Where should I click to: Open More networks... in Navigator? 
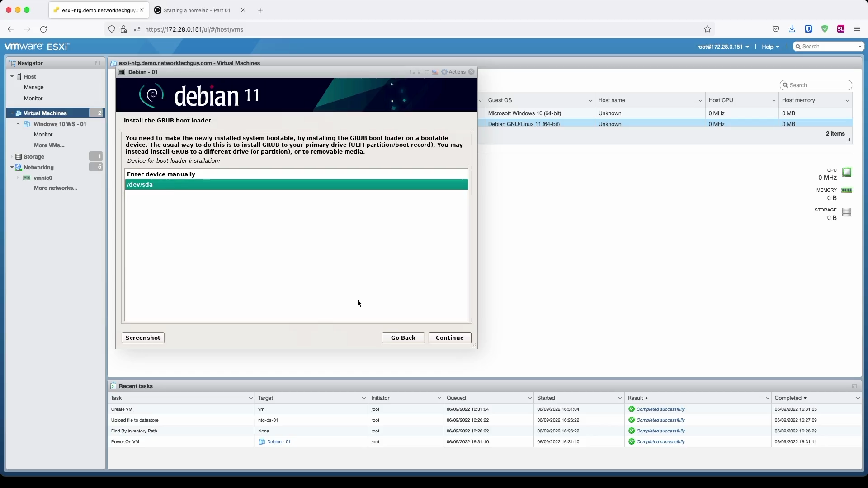(56, 188)
